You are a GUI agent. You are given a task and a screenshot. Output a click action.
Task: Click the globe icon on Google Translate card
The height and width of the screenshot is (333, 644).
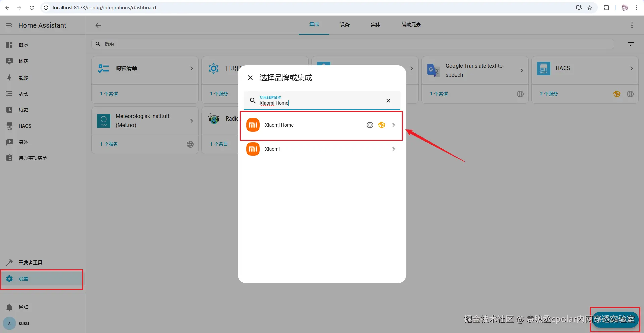pos(520,94)
